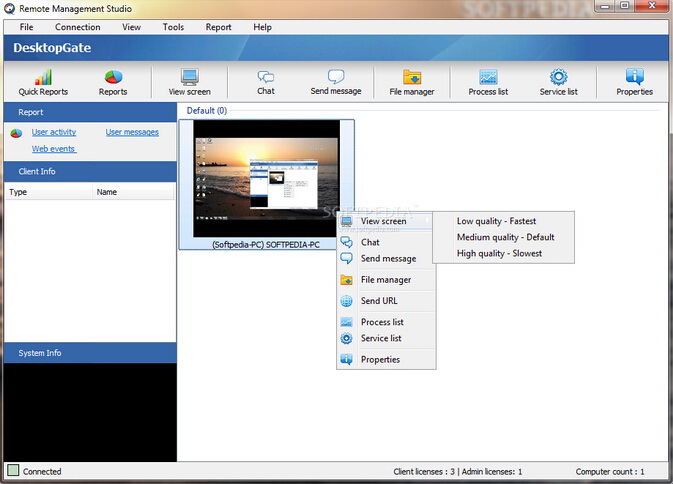Choose Low quality - Fastest

point(503,221)
